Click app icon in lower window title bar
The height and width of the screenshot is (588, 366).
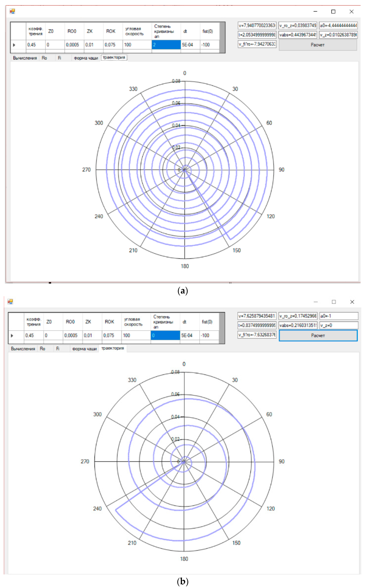10,302
